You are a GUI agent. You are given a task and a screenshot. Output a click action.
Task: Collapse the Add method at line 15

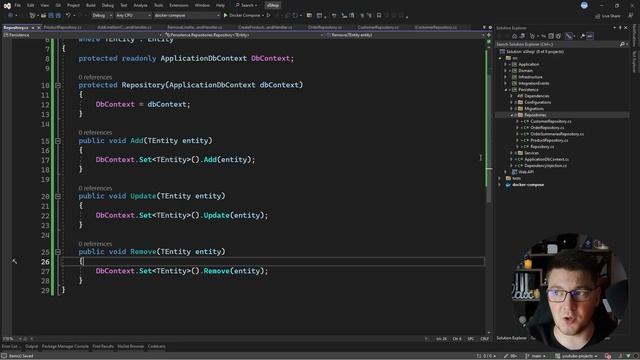(58, 141)
